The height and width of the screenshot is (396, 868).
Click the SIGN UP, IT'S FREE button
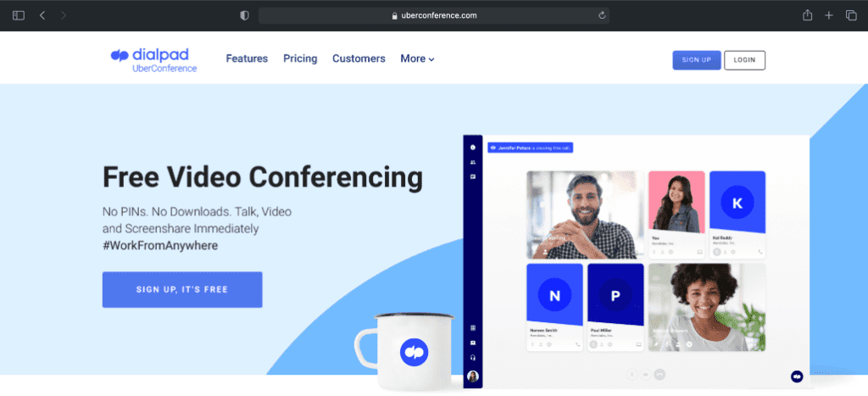pos(182,290)
